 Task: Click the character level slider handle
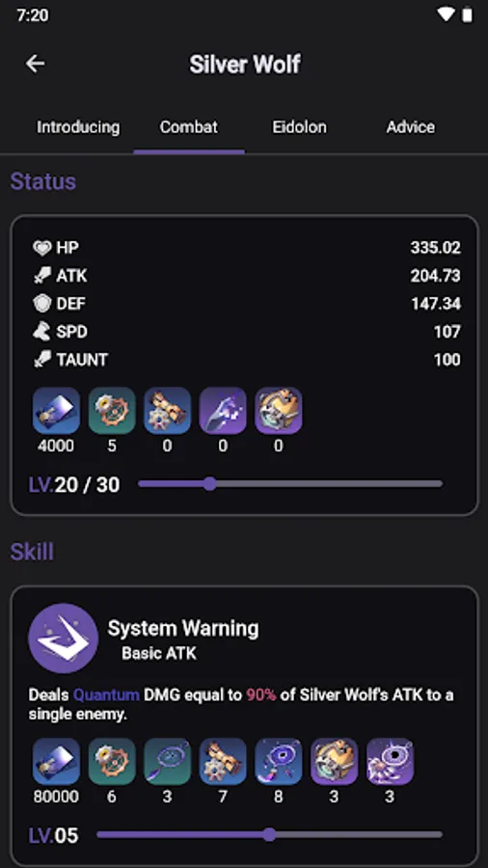coord(209,484)
